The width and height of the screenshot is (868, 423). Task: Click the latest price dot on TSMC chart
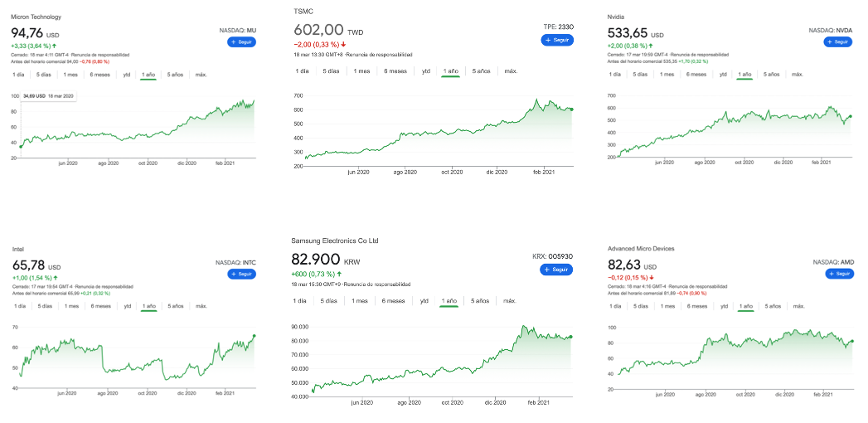click(571, 109)
